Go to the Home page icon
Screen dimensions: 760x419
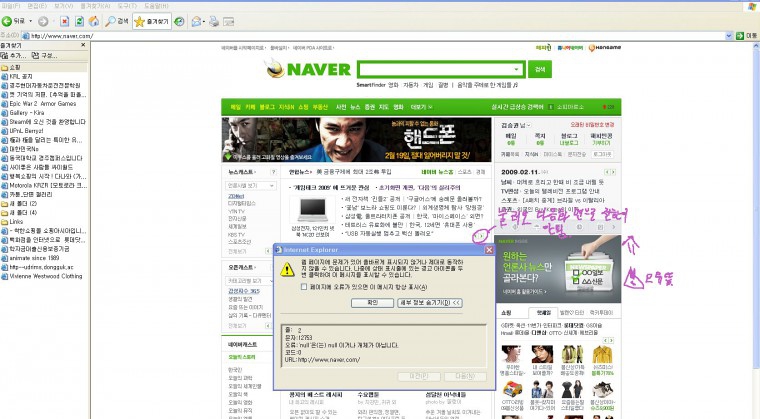coord(94,21)
